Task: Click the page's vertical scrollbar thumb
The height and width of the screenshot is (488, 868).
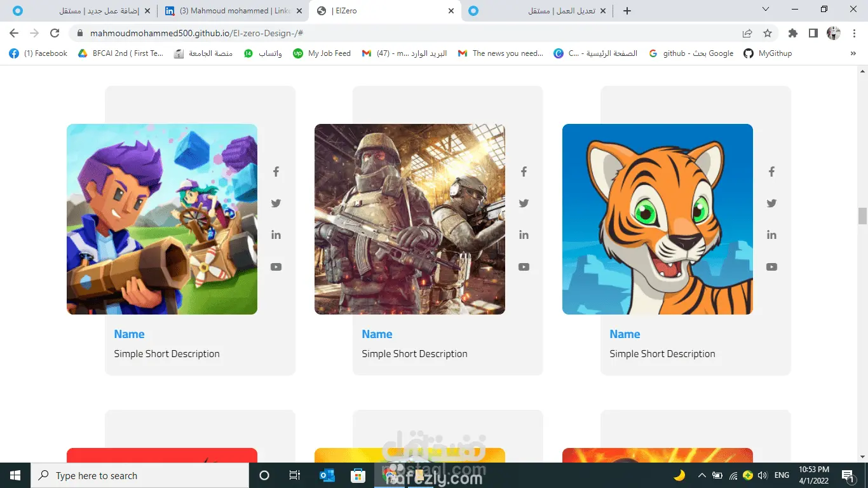Action: pyautogui.click(x=862, y=216)
